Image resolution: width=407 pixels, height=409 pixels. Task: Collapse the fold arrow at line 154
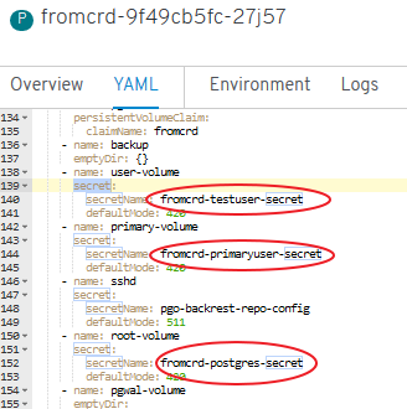click(25, 391)
